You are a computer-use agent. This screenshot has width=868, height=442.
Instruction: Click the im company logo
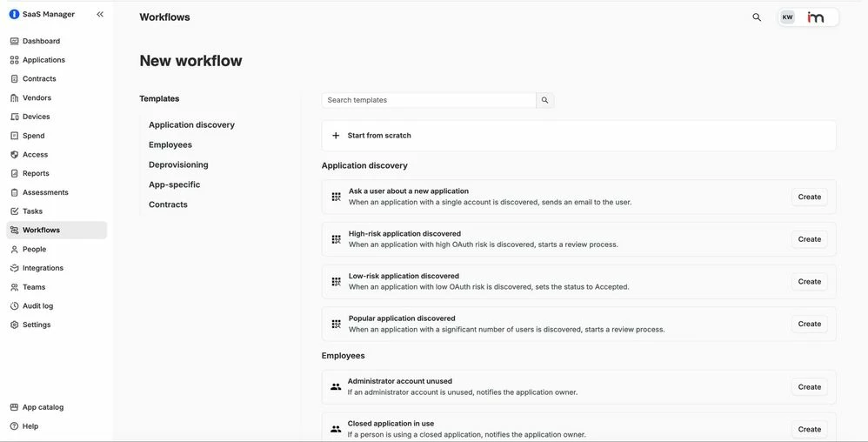click(x=815, y=17)
